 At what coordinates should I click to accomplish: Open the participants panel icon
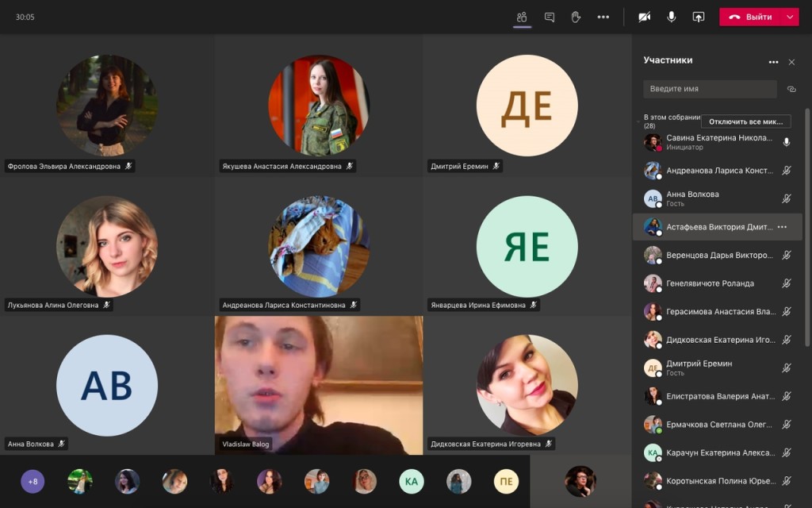522,17
